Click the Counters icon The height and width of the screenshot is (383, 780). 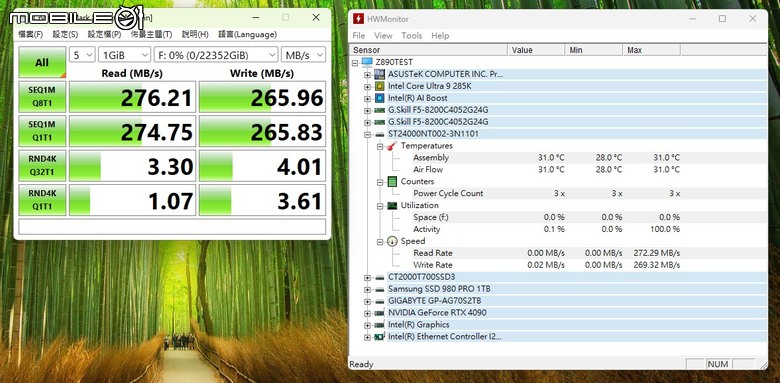click(392, 182)
